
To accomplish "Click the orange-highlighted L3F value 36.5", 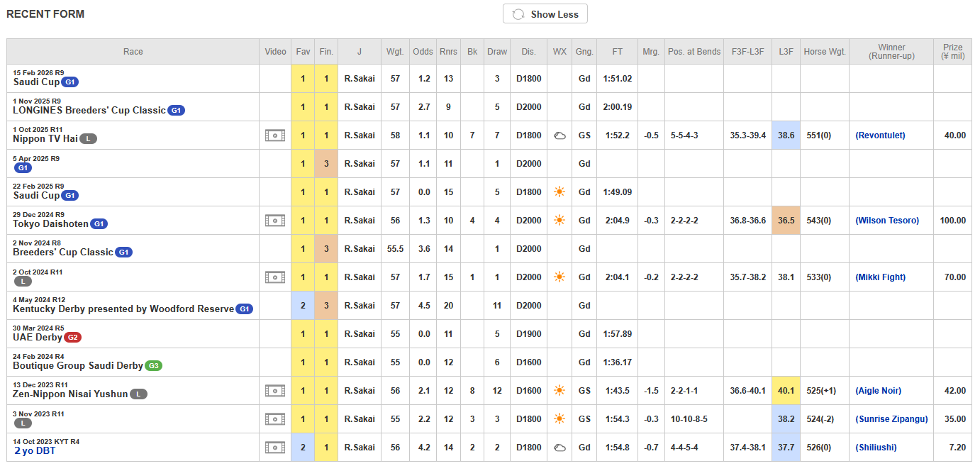I will point(786,221).
